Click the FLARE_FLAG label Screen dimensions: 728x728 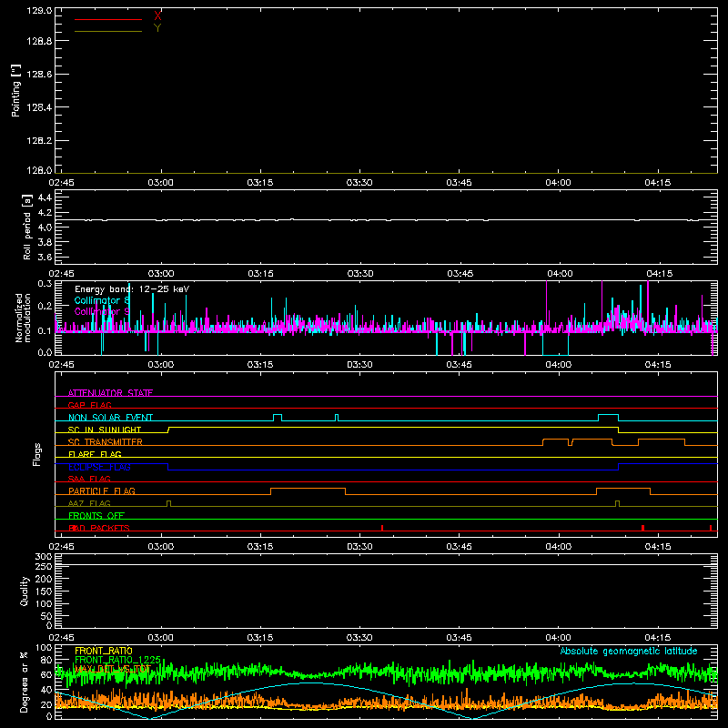pyautogui.click(x=95, y=454)
